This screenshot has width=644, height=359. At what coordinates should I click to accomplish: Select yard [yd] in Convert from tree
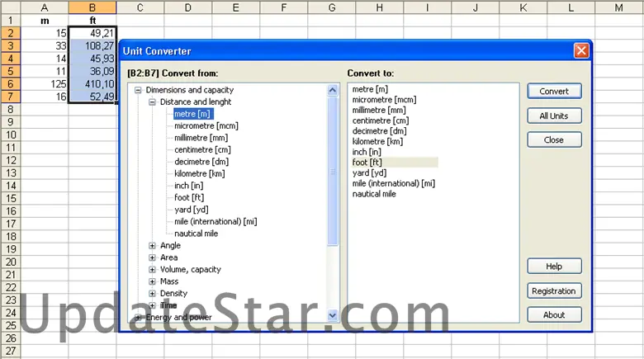point(192,210)
